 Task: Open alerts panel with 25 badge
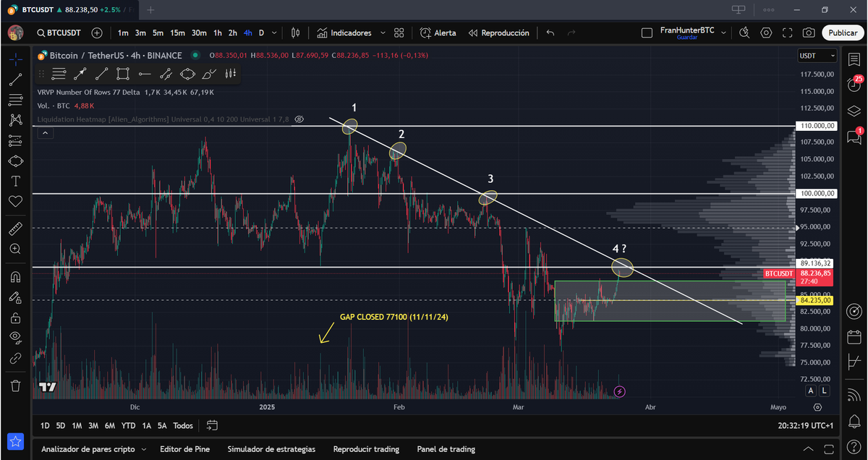point(854,85)
